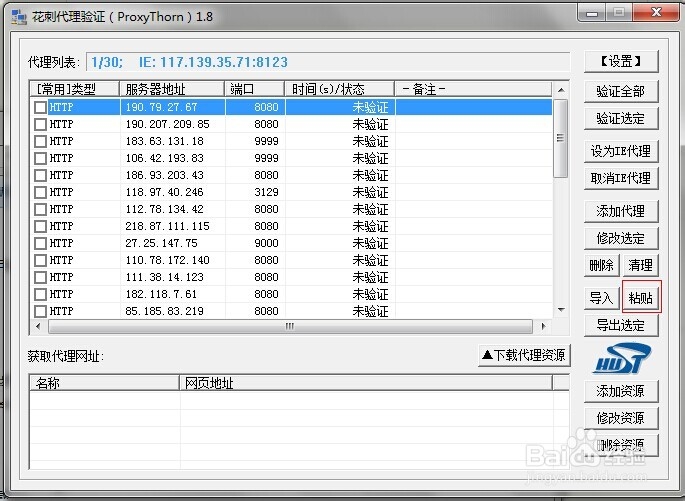The height and width of the screenshot is (501, 685).
Task: Select checkbox next to 218.87.111.115
Action: click(40, 226)
